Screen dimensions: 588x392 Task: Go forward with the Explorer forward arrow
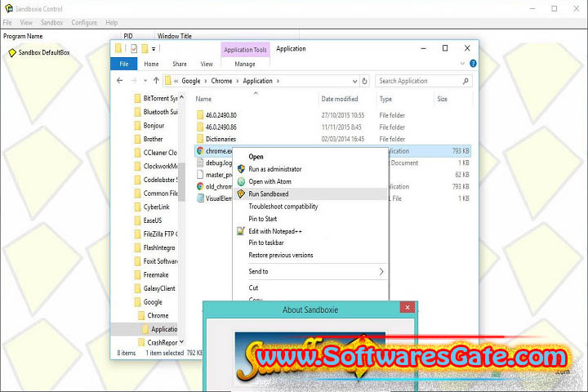point(133,81)
